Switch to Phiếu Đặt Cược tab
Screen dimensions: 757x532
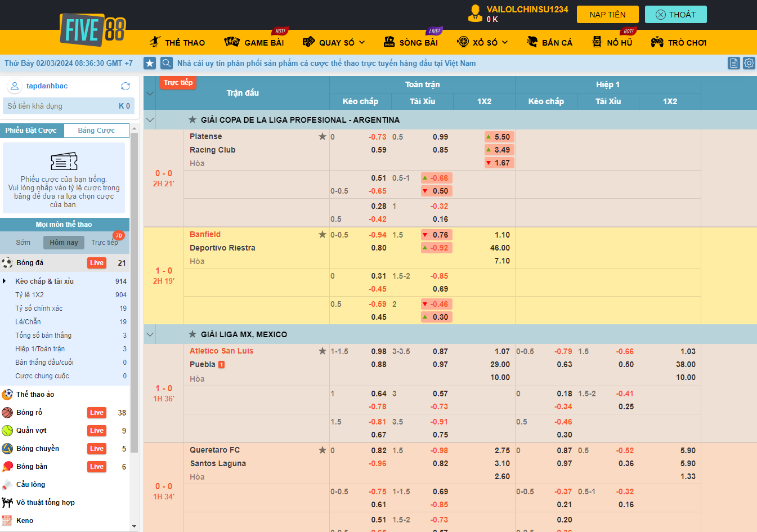32,130
